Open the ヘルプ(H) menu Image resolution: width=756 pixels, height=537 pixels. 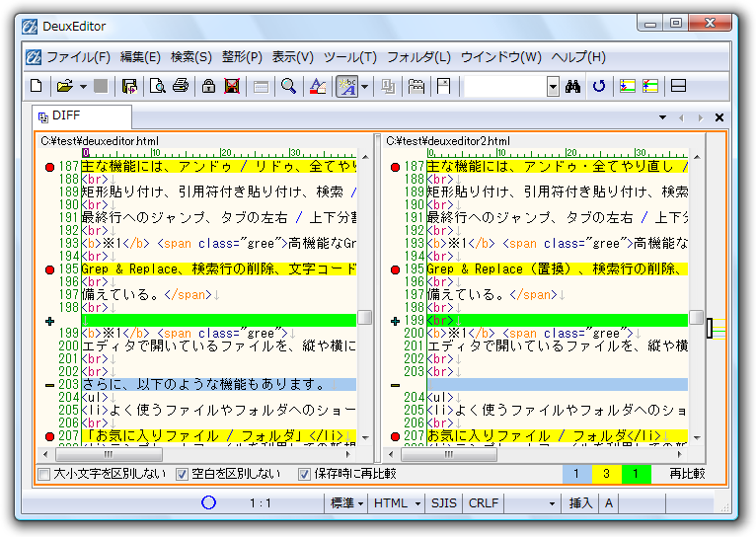pyautogui.click(x=578, y=57)
